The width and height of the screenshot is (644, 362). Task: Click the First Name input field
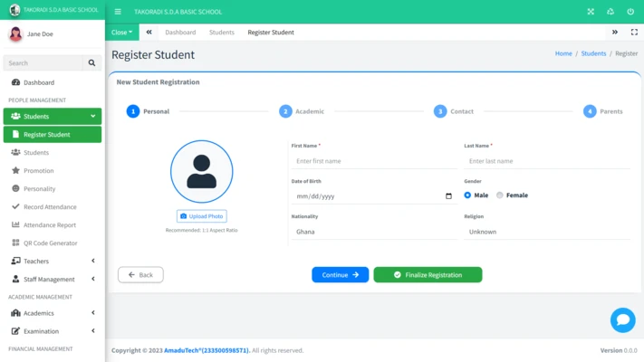[375, 161]
